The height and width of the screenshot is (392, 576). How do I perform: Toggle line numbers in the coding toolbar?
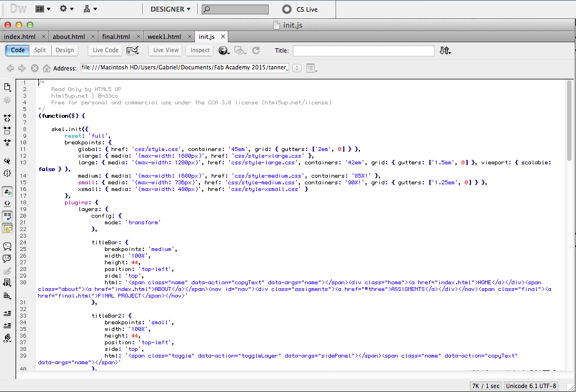[7, 192]
